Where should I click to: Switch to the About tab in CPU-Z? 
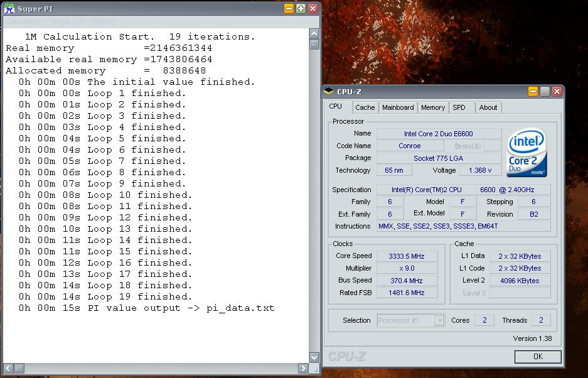(488, 107)
